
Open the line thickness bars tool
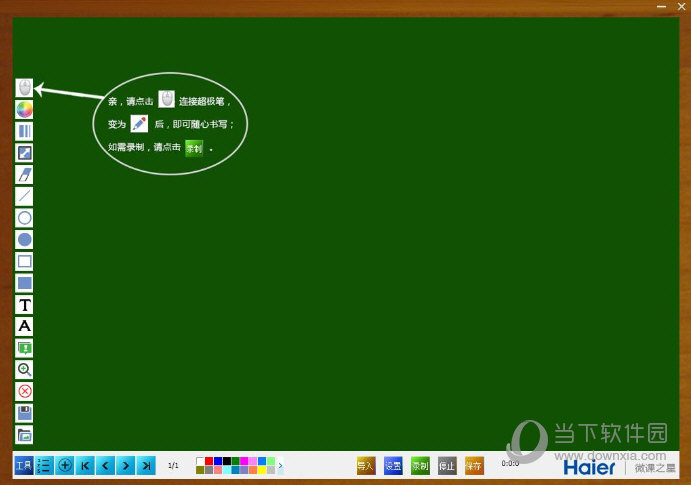tap(24, 131)
